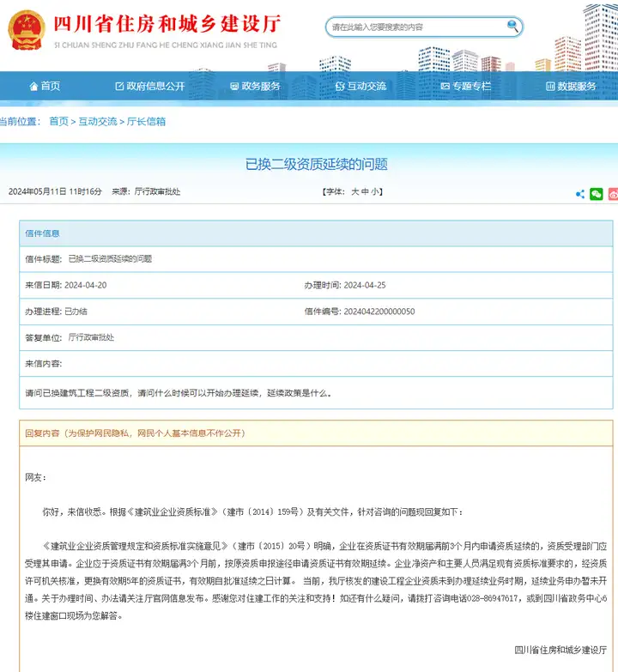Click the 来信内容 label
This screenshot has width=618, height=672.
click(x=43, y=364)
